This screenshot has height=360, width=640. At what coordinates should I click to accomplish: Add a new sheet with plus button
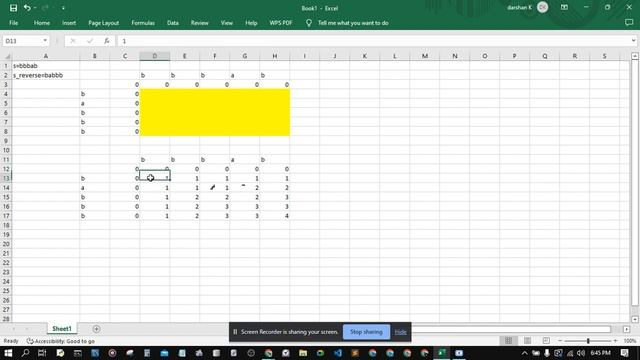click(x=96, y=329)
